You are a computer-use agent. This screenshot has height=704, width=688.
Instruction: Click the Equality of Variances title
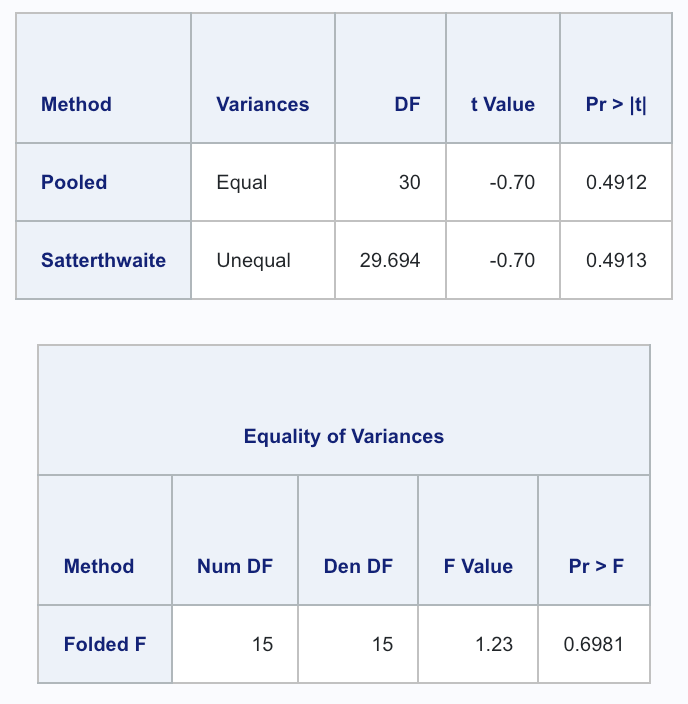pos(344,436)
